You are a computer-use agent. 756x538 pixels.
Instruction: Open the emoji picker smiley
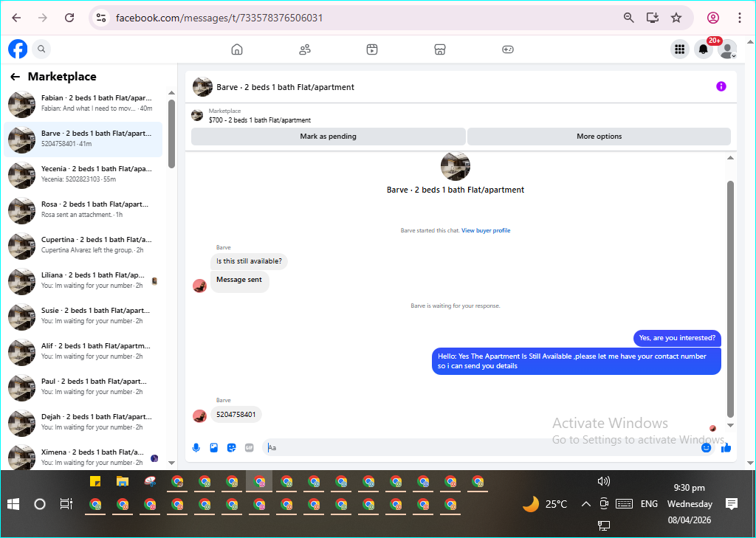point(706,448)
